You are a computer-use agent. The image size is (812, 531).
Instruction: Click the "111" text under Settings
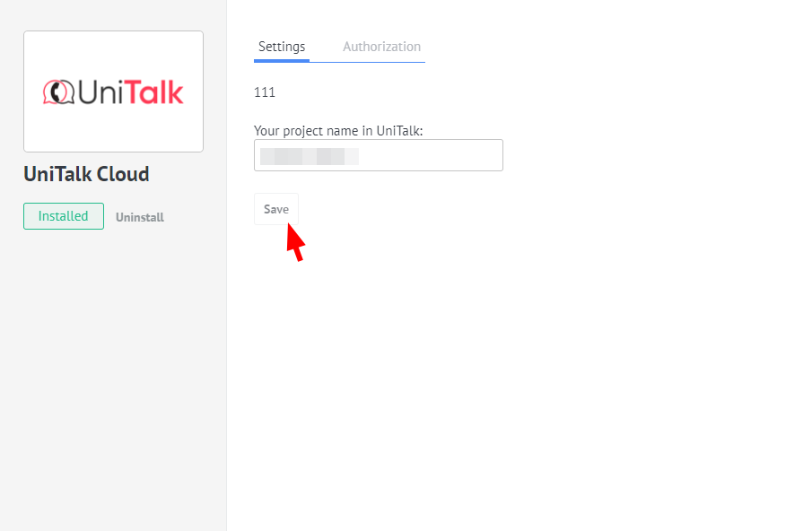[x=265, y=92]
